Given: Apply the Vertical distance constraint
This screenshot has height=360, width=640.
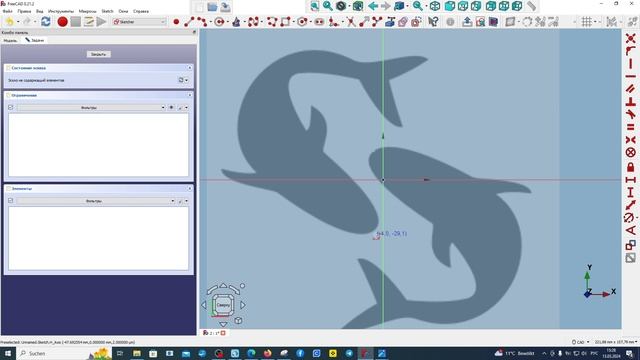Looking at the screenshot, I should point(631,192).
